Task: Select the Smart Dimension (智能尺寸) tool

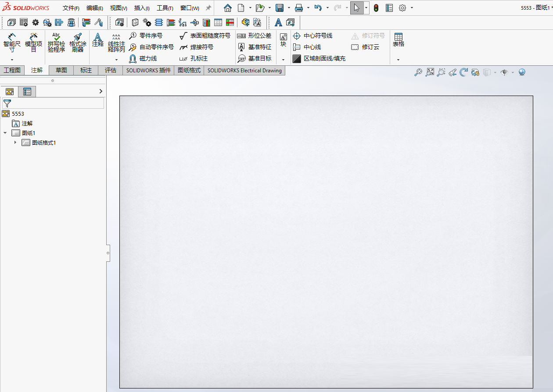Action: pos(12,43)
